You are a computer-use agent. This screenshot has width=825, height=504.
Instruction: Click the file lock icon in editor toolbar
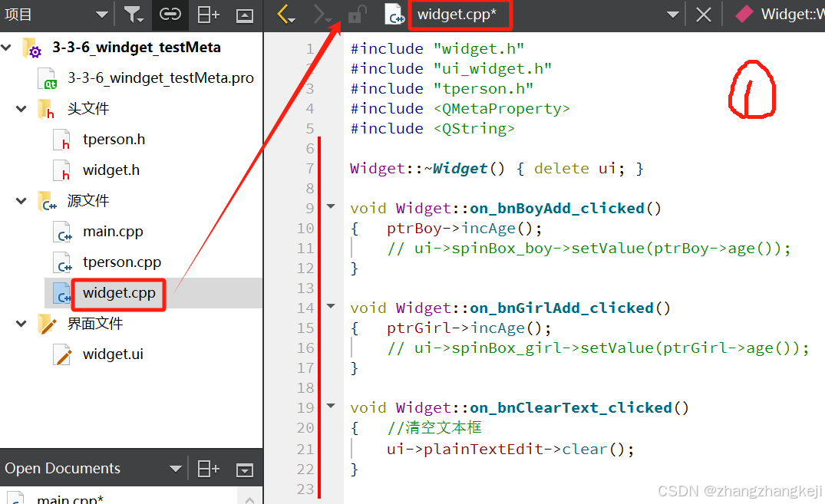point(357,15)
